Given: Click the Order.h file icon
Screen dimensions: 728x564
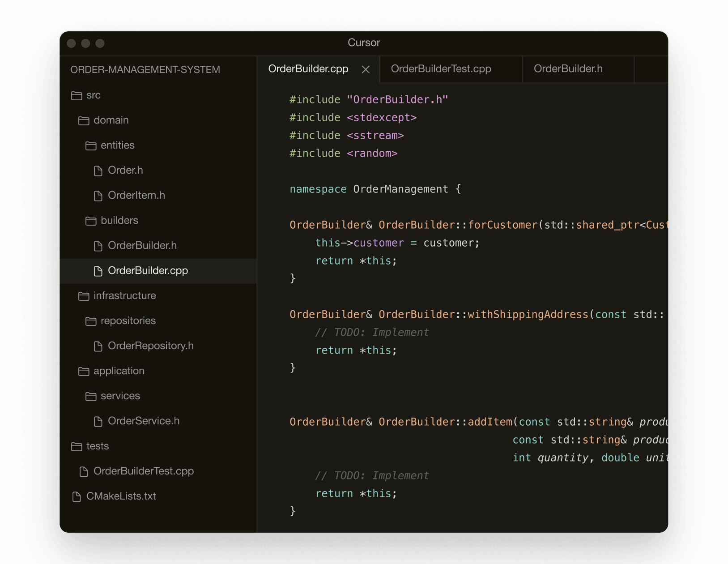Looking at the screenshot, I should [x=98, y=171].
